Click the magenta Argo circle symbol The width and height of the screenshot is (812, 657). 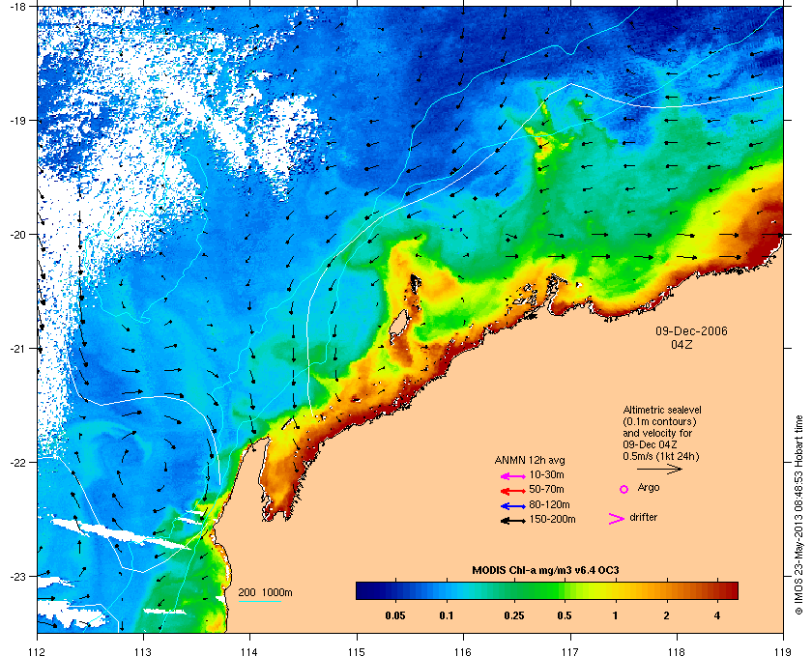624,489
